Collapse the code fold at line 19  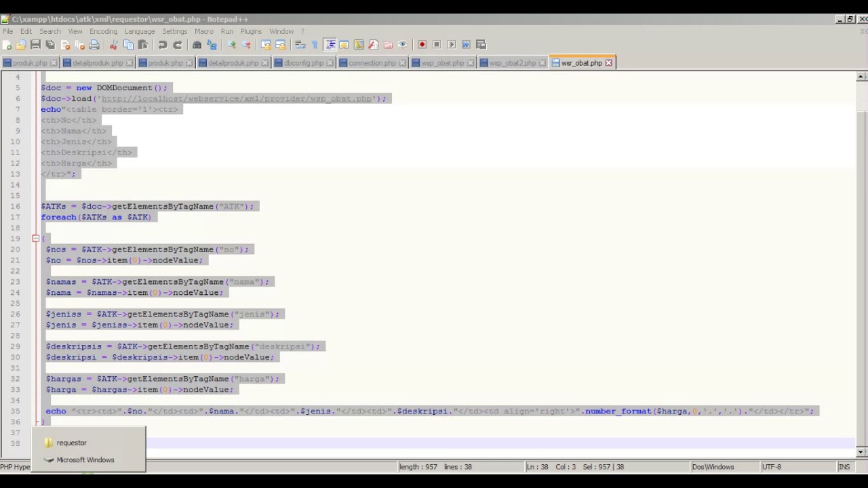36,239
